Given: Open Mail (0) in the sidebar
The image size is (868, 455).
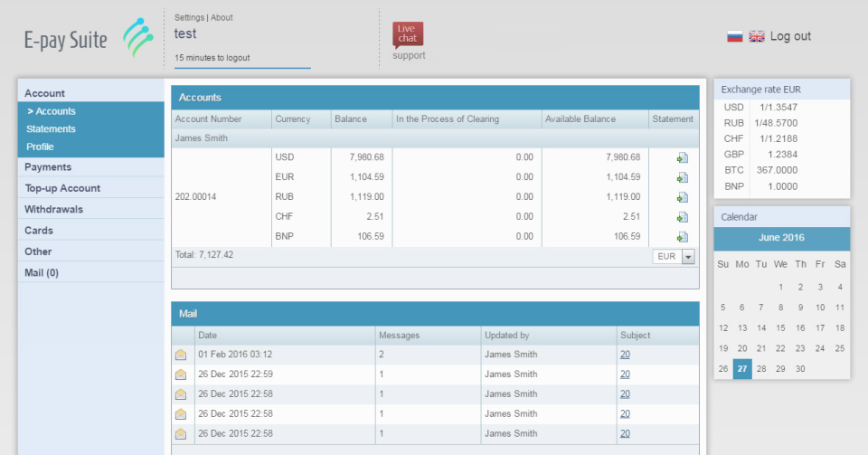Looking at the screenshot, I should point(42,272).
